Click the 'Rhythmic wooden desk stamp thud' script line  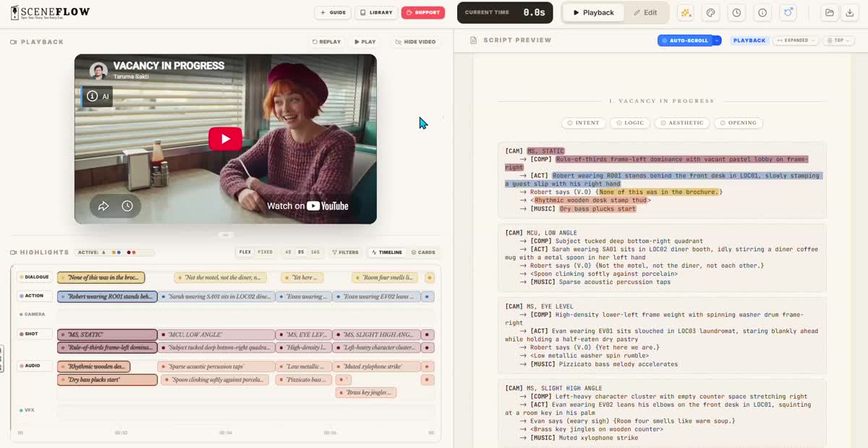[x=590, y=200]
